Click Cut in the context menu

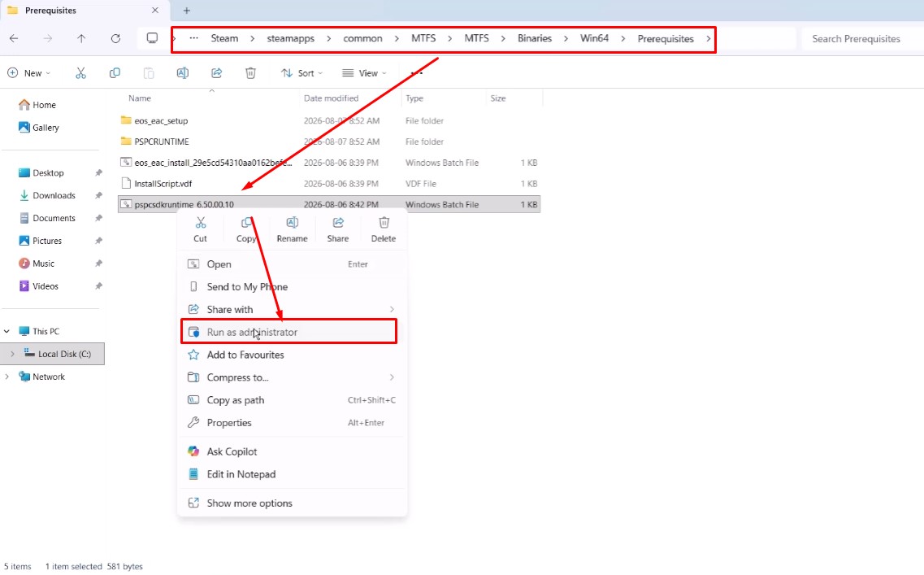[x=201, y=229]
